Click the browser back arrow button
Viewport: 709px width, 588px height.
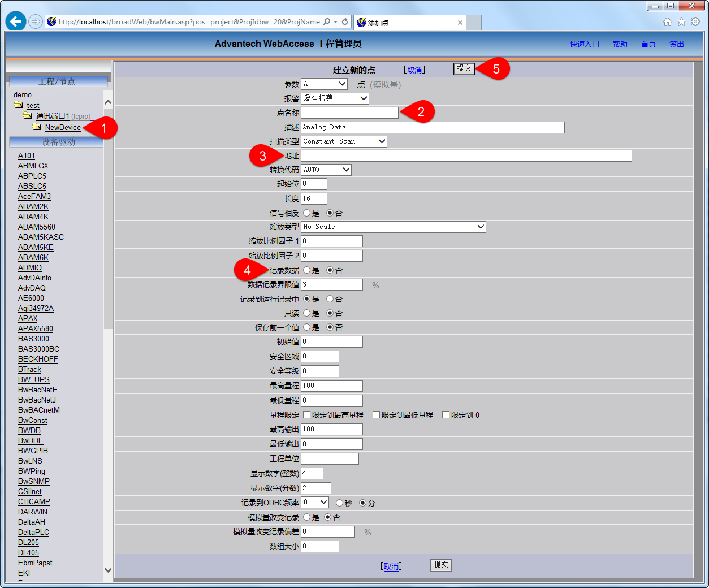point(16,21)
